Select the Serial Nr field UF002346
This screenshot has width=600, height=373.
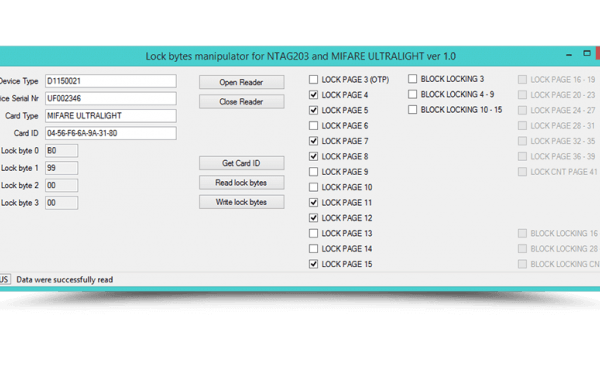click(111, 98)
